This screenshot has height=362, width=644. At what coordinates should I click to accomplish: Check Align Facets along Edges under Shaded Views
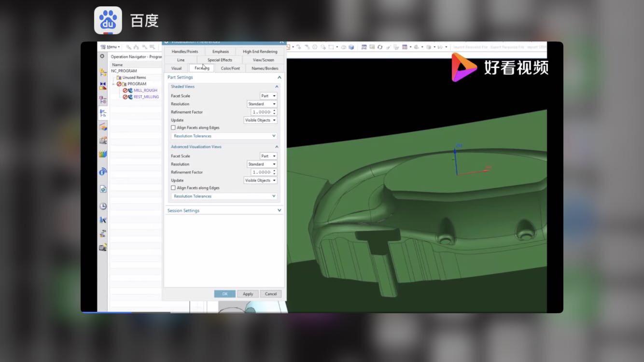[x=173, y=128]
